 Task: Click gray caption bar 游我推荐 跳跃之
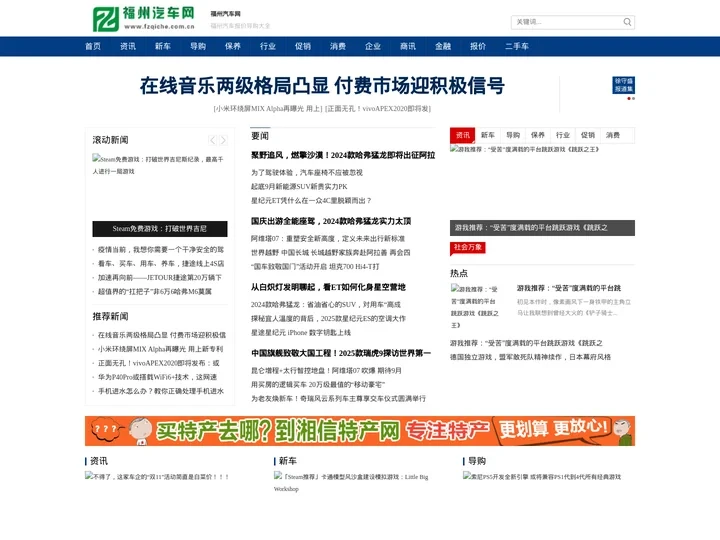tap(542, 228)
